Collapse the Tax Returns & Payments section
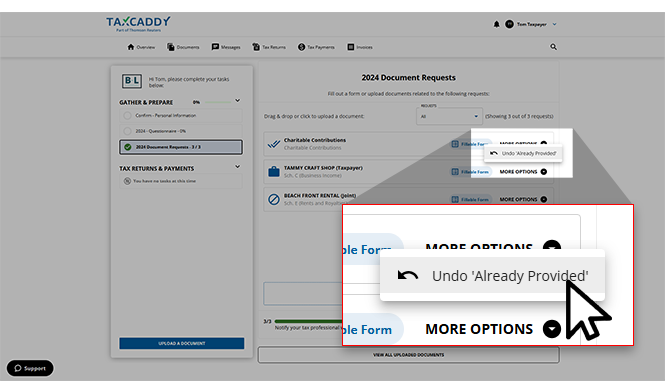 238,167
